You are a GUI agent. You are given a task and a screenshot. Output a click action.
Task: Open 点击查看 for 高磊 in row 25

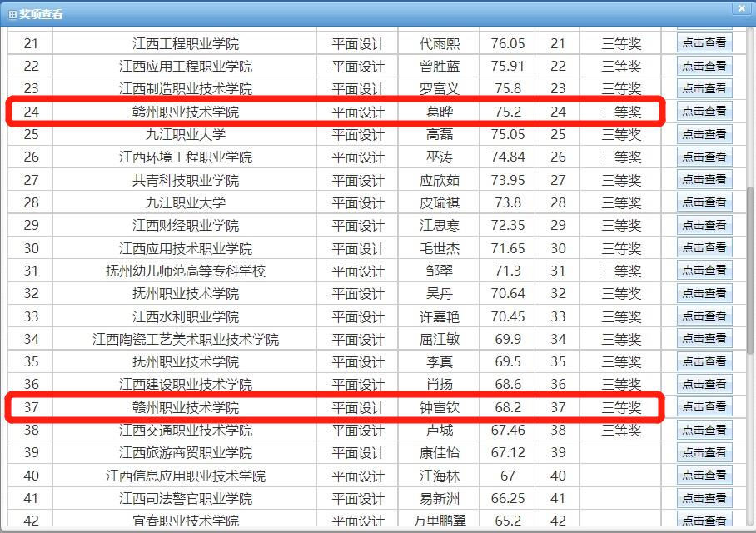pos(704,134)
